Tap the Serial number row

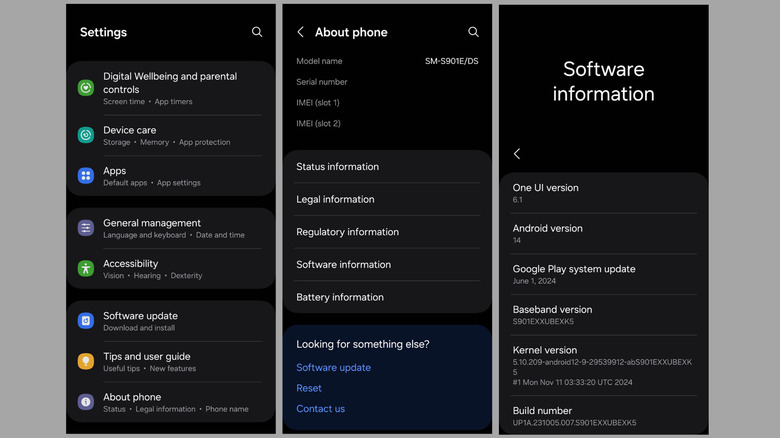387,82
